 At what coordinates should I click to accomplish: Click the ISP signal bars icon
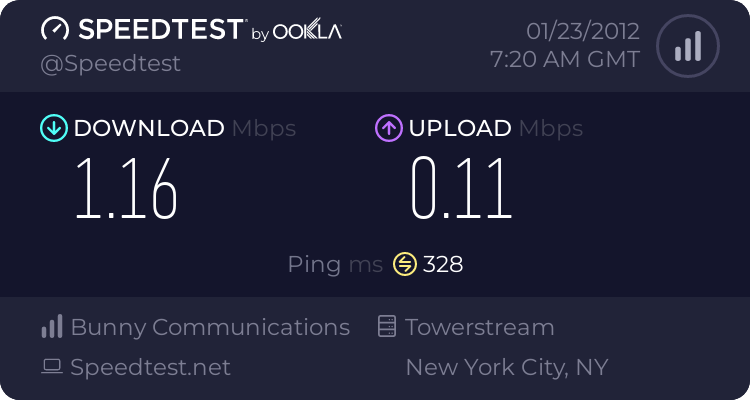coord(52,327)
